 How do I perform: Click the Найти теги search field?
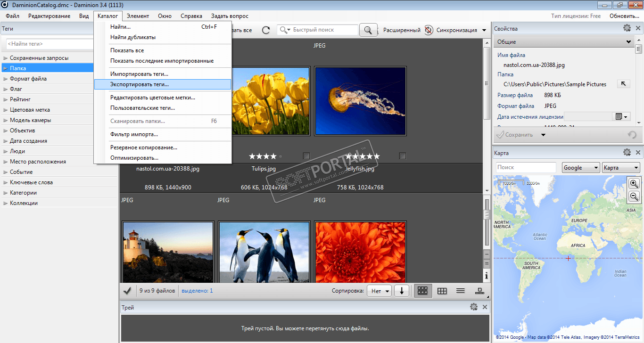(50, 44)
